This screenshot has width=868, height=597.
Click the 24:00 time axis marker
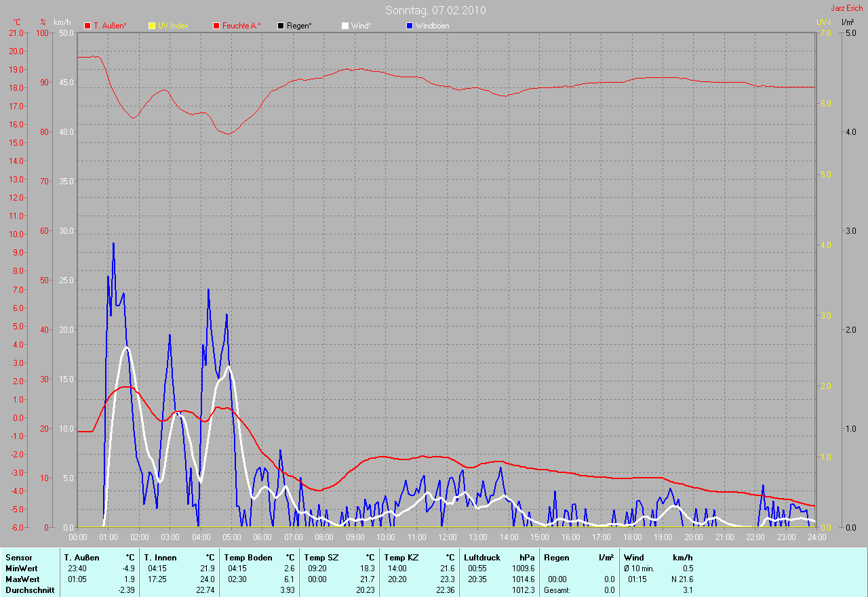816,537
